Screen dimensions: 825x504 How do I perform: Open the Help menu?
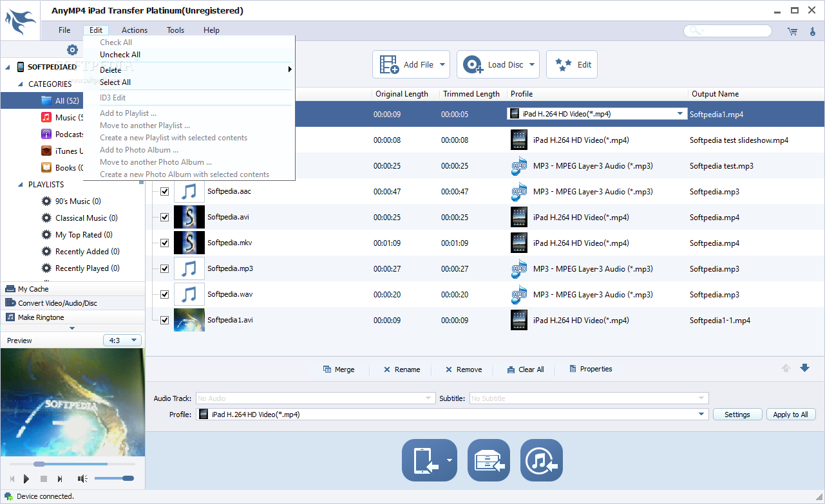(211, 30)
